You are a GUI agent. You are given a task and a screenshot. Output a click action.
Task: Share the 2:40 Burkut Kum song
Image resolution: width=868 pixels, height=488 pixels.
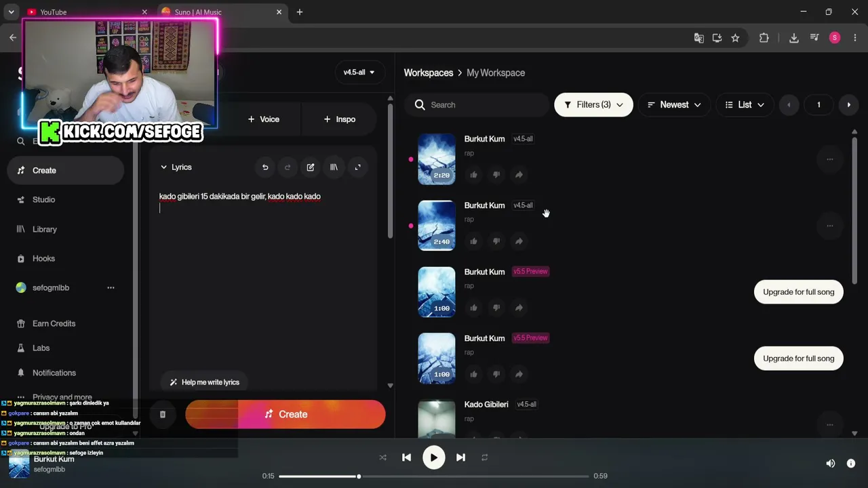(519, 241)
